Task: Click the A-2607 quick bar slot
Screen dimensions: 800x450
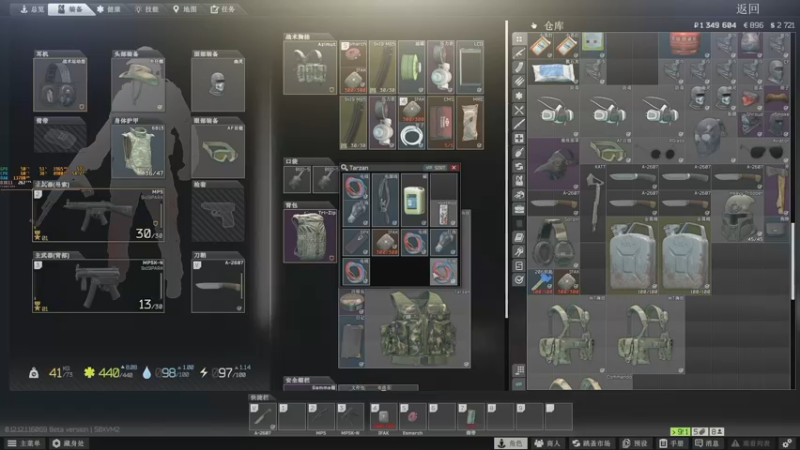Action: click(x=263, y=416)
